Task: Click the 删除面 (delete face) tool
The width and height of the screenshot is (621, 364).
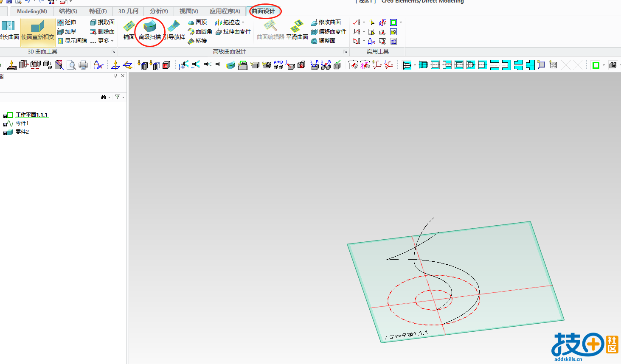Action: pos(102,31)
